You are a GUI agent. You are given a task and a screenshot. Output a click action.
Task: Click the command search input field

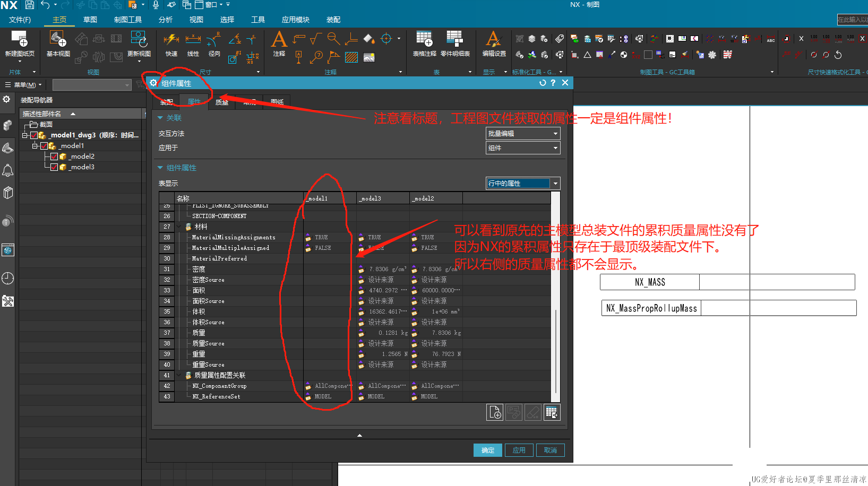853,20
